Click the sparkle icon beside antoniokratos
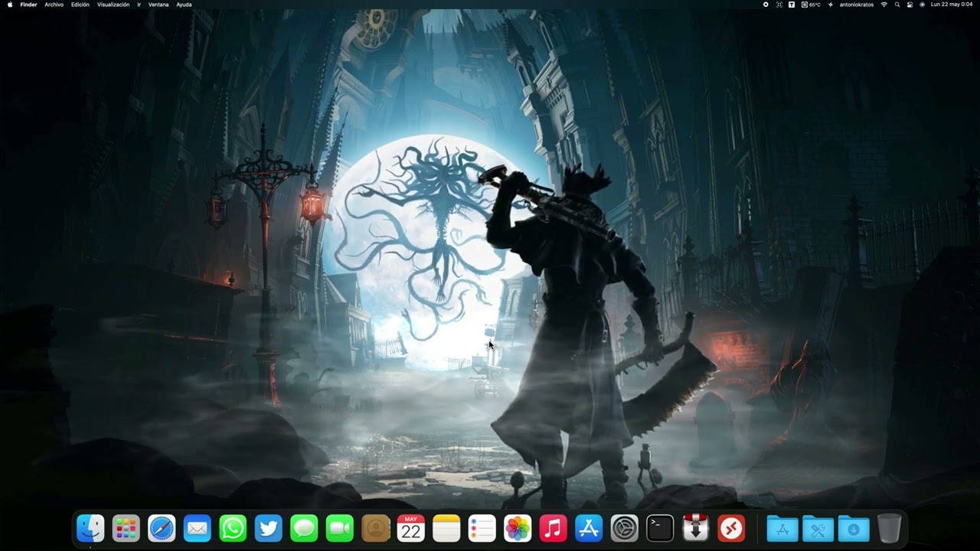The width and height of the screenshot is (980, 551). 831,5
